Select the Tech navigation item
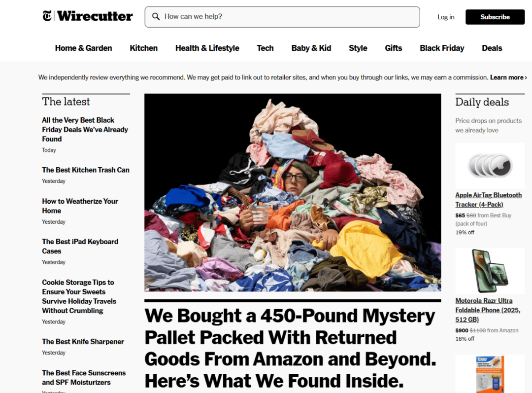Screen dimensions: 532x393 tap(265, 48)
